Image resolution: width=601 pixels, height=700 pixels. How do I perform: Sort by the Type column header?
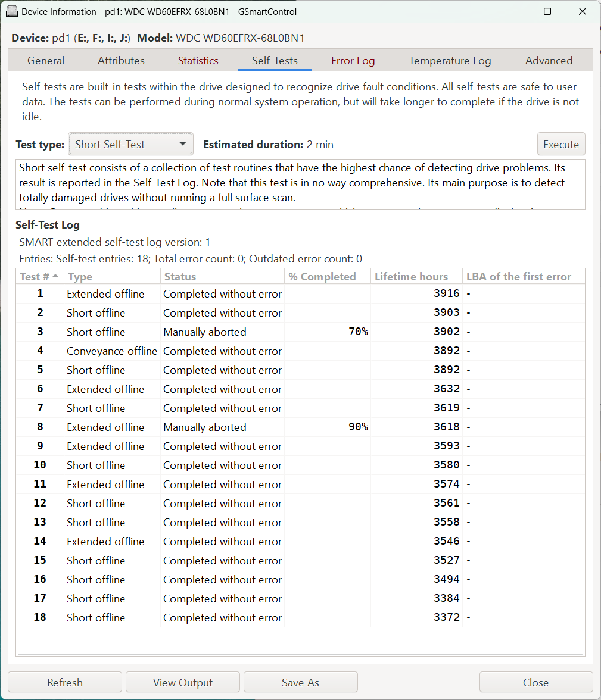point(112,276)
